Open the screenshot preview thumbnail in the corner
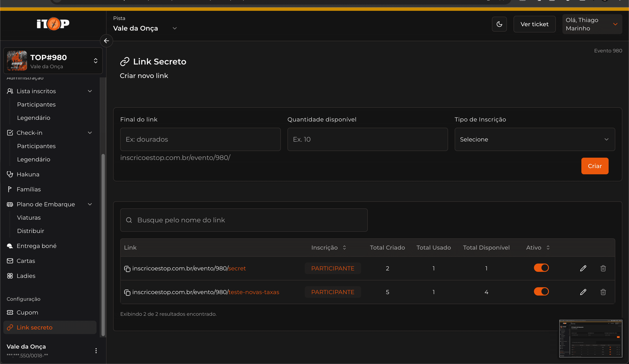This screenshot has height=364, width=629. [591, 338]
